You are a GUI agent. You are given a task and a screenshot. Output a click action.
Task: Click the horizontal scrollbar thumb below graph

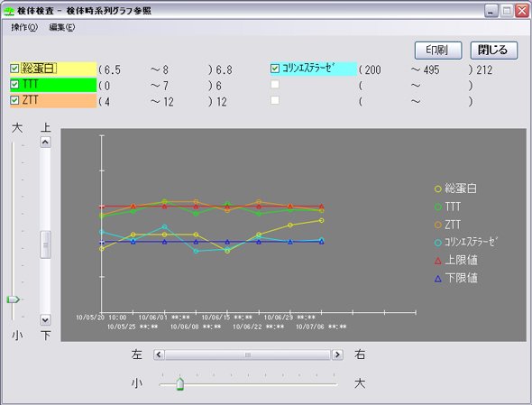pyautogui.click(x=248, y=354)
